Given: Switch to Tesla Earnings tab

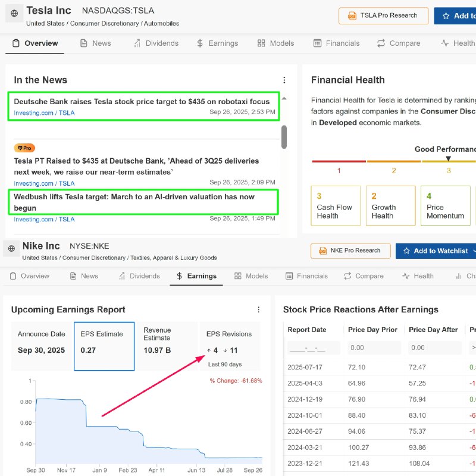Looking at the screenshot, I should pyautogui.click(x=218, y=43).
